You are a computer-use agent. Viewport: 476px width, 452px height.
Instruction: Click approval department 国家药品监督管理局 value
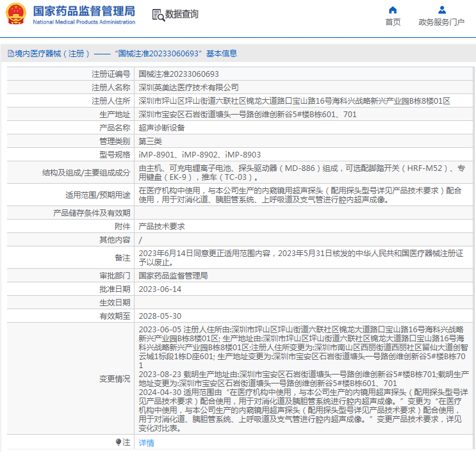pos(173,275)
